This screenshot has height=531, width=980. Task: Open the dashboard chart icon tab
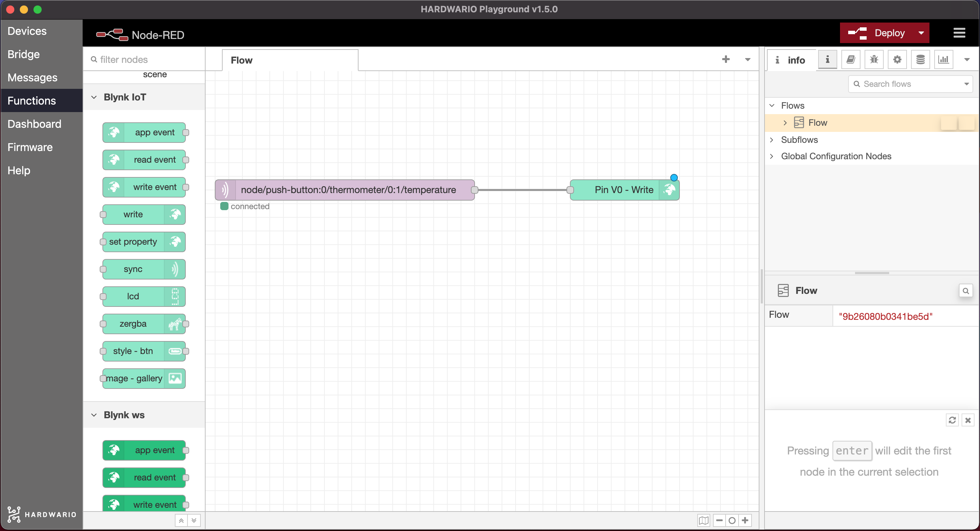[x=943, y=59]
